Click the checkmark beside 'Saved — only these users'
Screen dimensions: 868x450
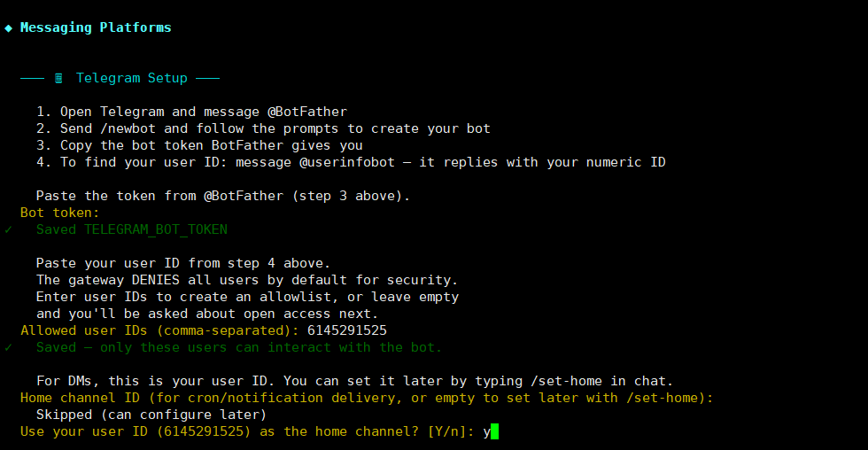point(8,347)
